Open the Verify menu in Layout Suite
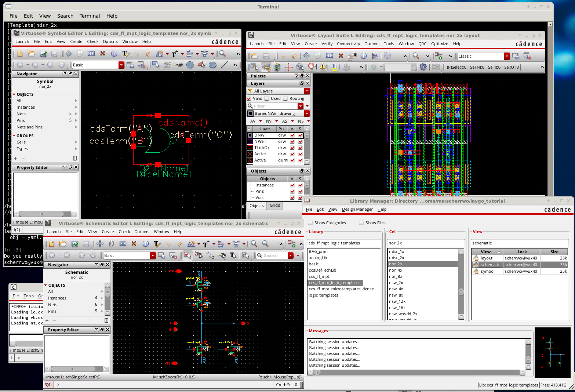This screenshot has width=575, height=392. (x=327, y=44)
